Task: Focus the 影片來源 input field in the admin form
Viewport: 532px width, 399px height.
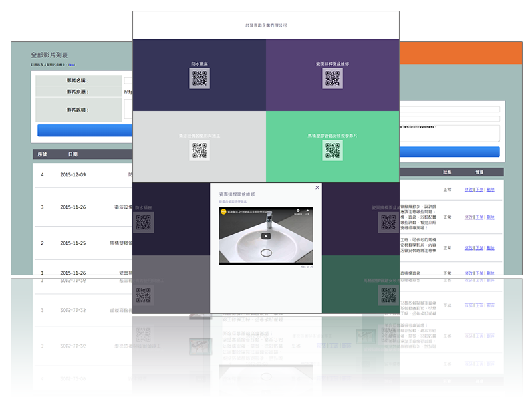Action: (450, 119)
